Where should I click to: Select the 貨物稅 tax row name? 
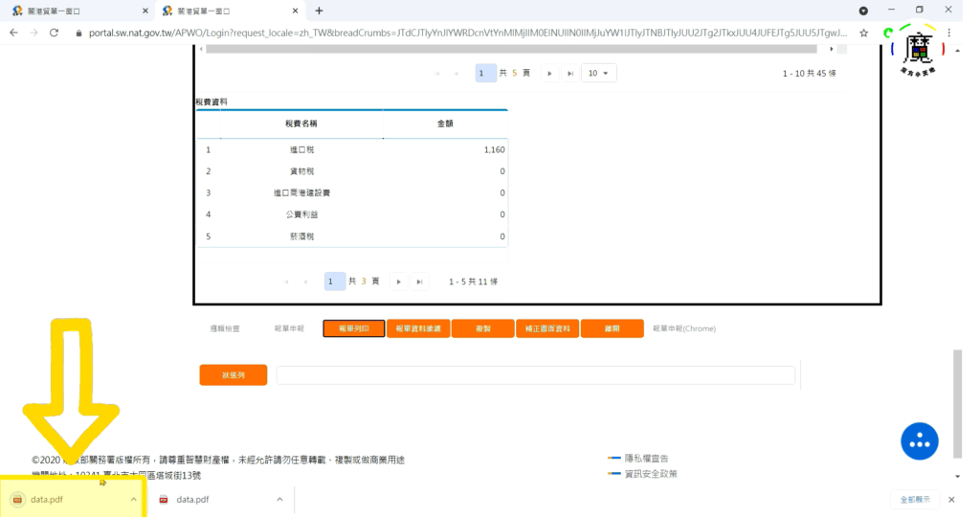pos(301,171)
